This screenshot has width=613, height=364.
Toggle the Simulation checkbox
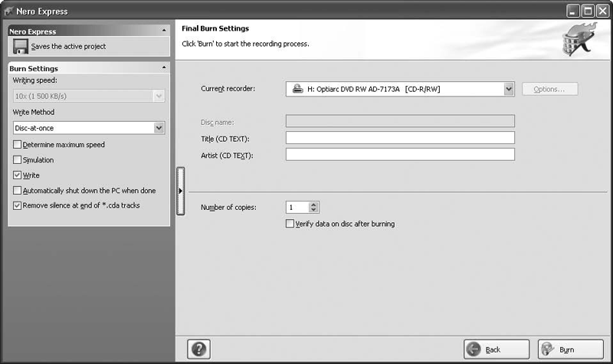pyautogui.click(x=18, y=160)
